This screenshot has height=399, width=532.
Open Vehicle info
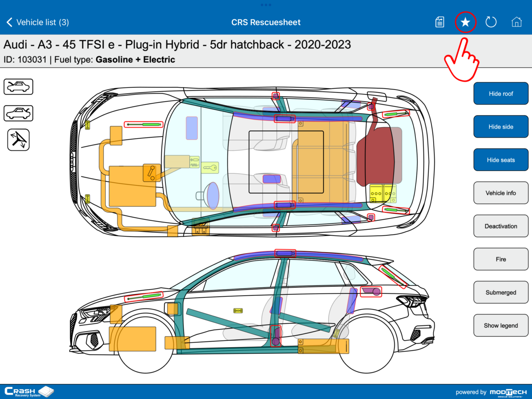click(x=501, y=193)
